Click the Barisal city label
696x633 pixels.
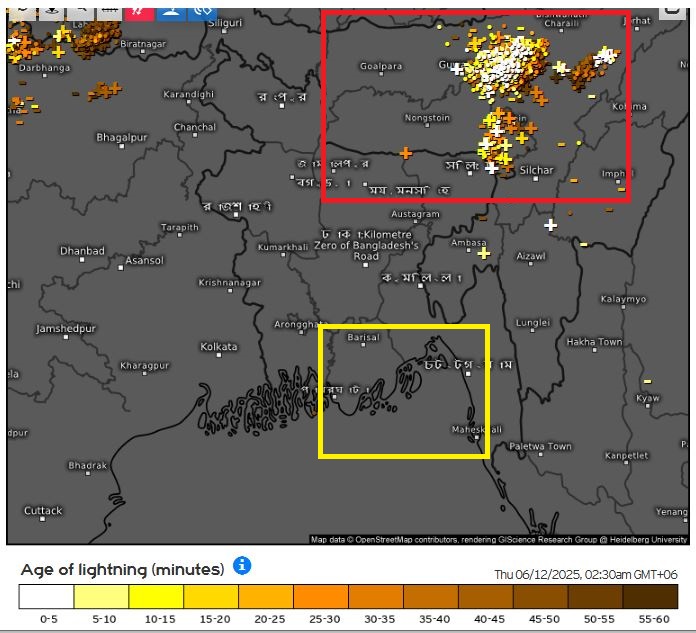coord(364,337)
